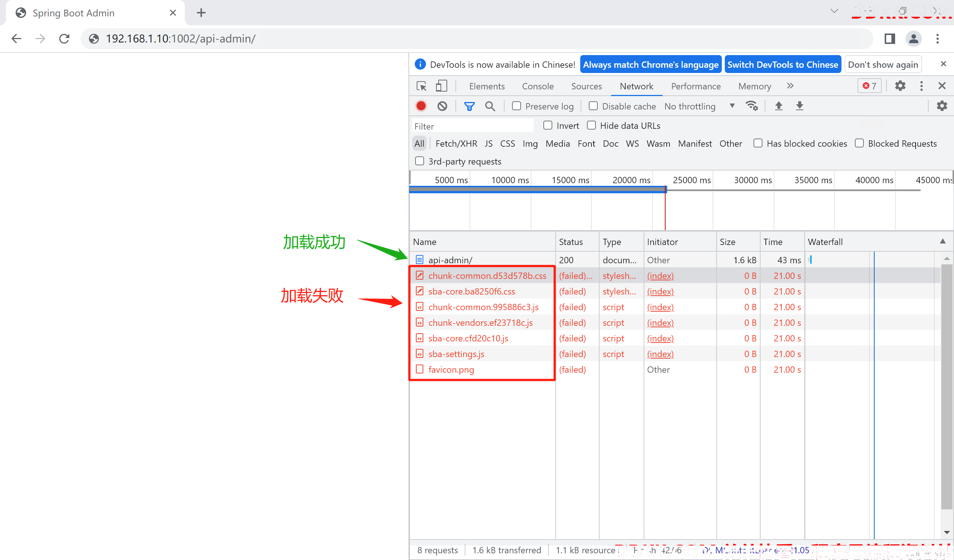The width and height of the screenshot is (954, 560).
Task: Select the All request type filter
Action: click(x=420, y=144)
